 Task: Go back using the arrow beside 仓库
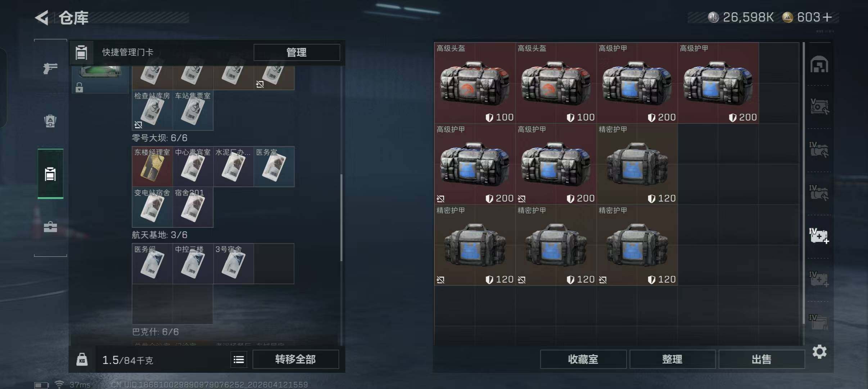click(x=42, y=18)
